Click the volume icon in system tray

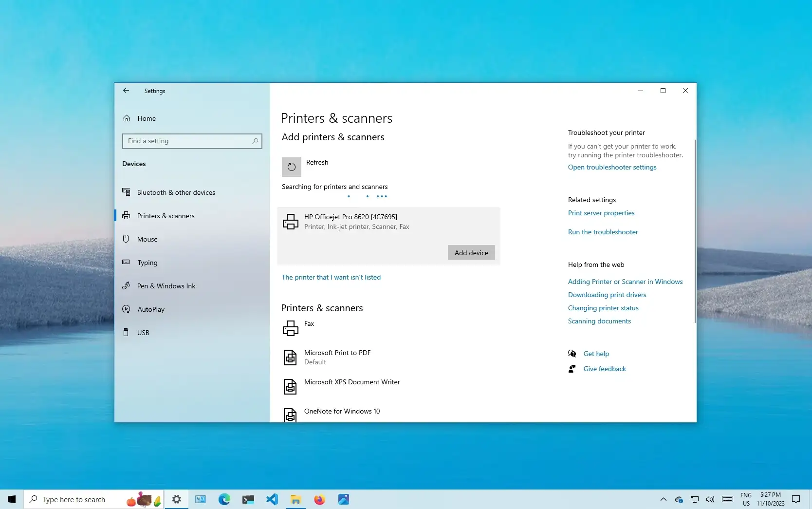pos(710,499)
